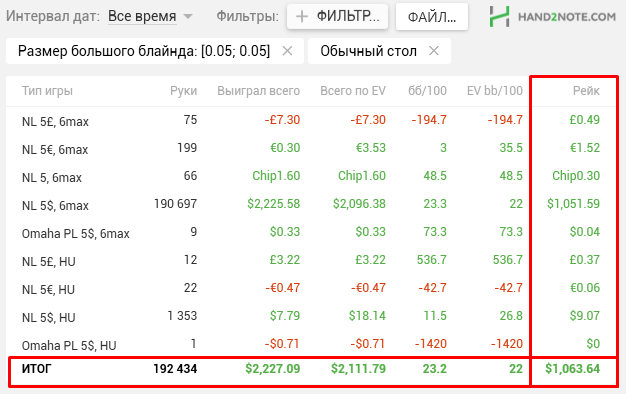Click the бб/100 column header
The width and height of the screenshot is (626, 394).
(x=427, y=91)
